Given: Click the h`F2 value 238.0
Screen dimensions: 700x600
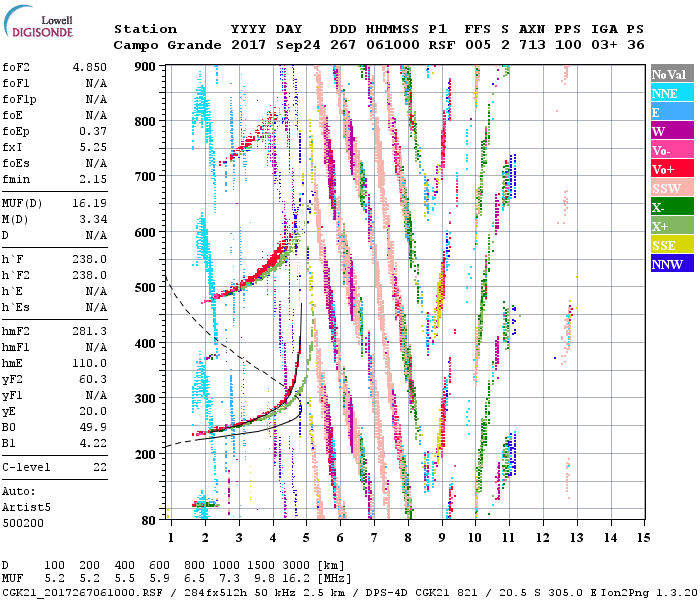Looking at the screenshot, I should pos(90,275).
